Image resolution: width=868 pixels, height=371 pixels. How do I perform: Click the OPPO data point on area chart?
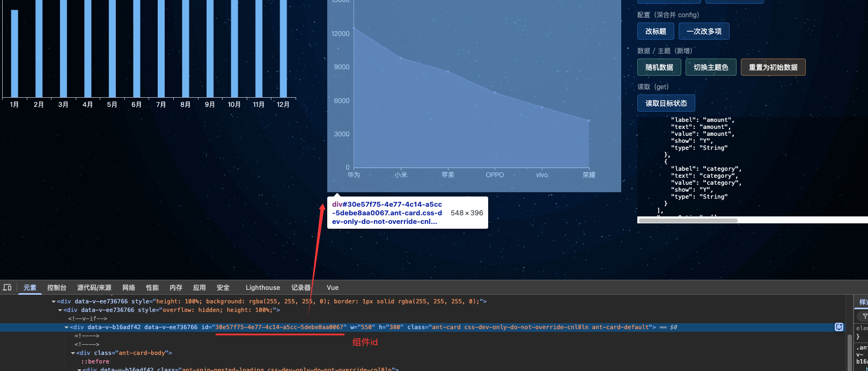(x=495, y=93)
